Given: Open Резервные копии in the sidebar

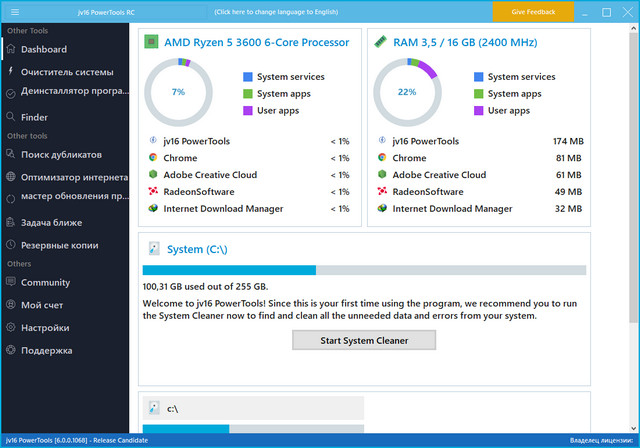Looking at the screenshot, I should click(x=59, y=245).
